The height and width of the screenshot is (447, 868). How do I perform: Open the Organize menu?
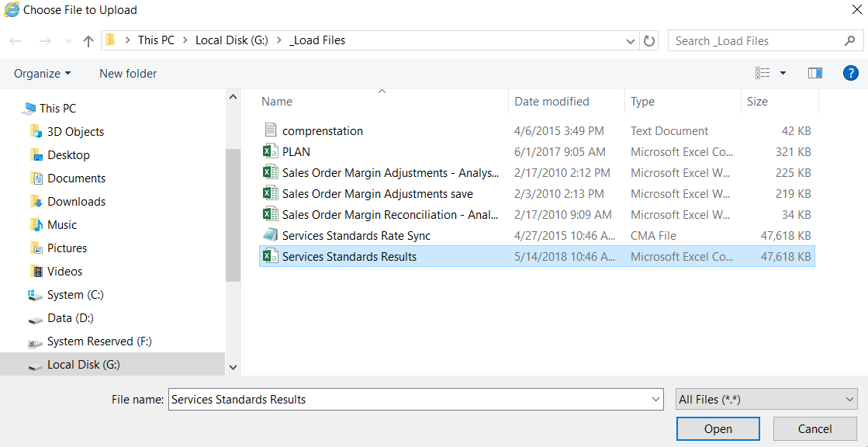click(x=42, y=73)
